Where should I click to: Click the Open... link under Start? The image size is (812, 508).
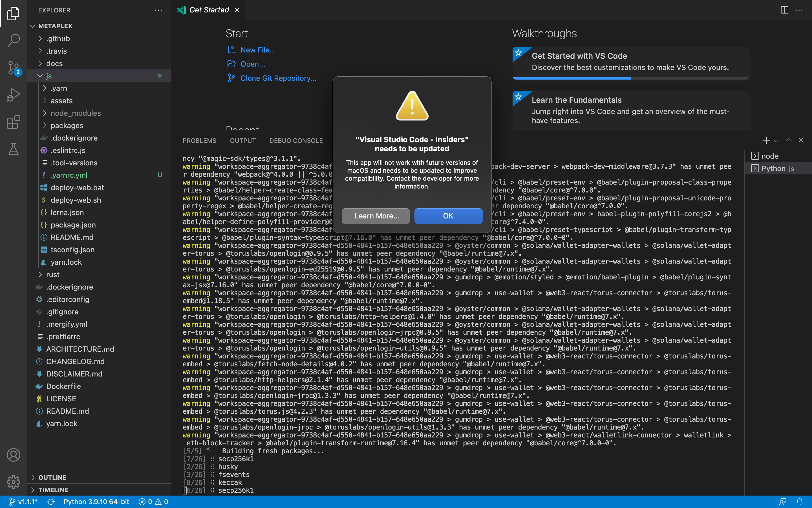(x=252, y=64)
